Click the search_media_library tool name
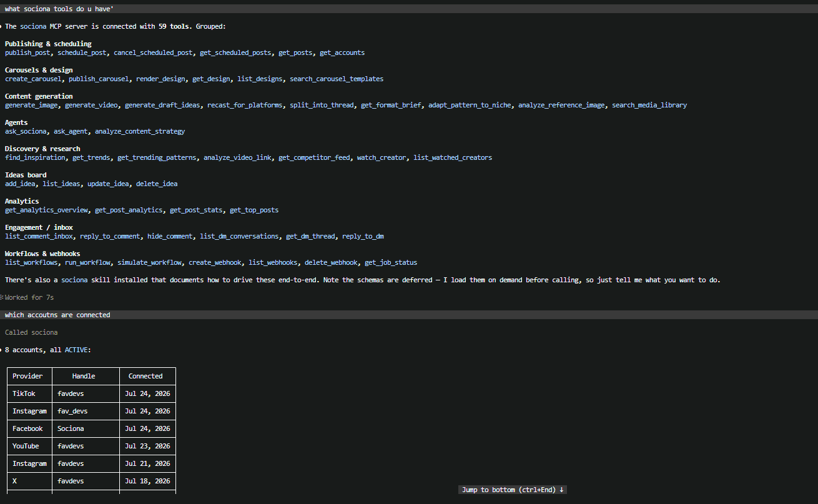The image size is (818, 504). 649,105
